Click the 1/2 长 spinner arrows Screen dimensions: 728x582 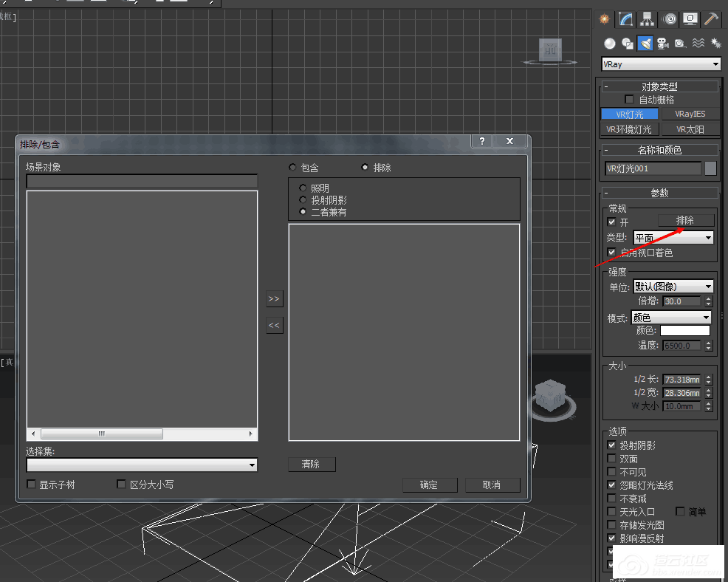point(708,380)
